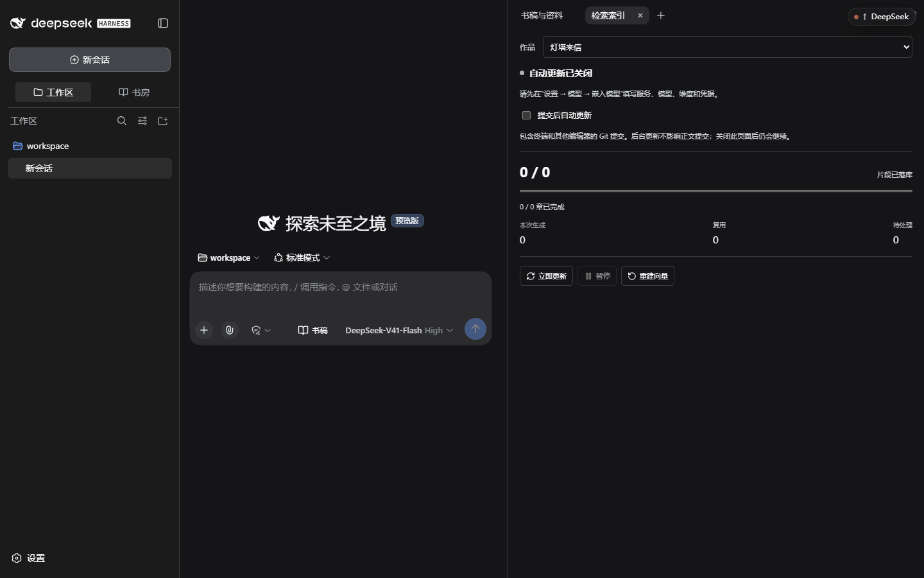Switch to the 工作区 tab
This screenshot has height=578, width=924.
coord(53,92)
